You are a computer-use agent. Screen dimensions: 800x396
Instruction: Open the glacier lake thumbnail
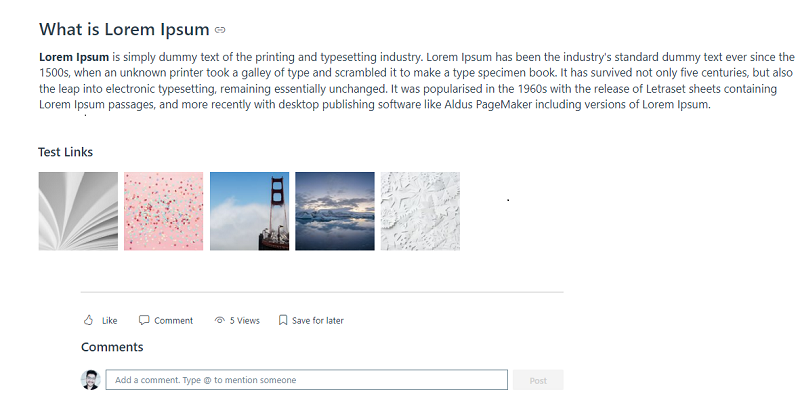click(x=335, y=211)
